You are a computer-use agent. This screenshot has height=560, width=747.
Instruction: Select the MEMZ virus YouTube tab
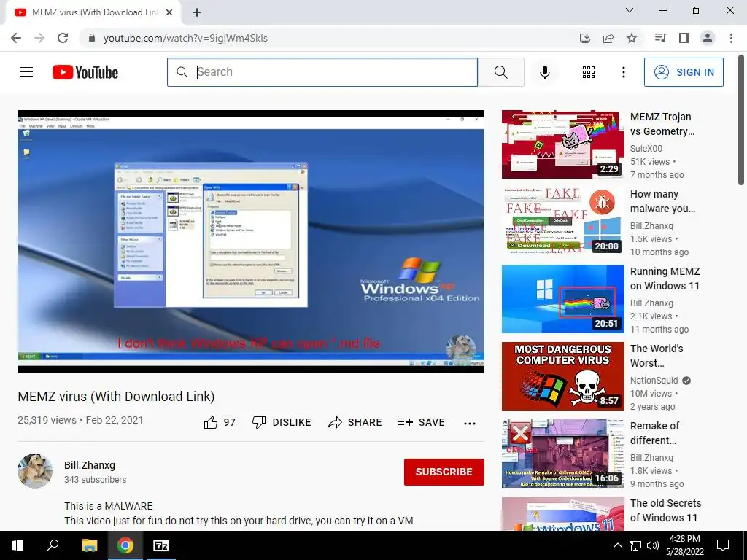point(93,12)
